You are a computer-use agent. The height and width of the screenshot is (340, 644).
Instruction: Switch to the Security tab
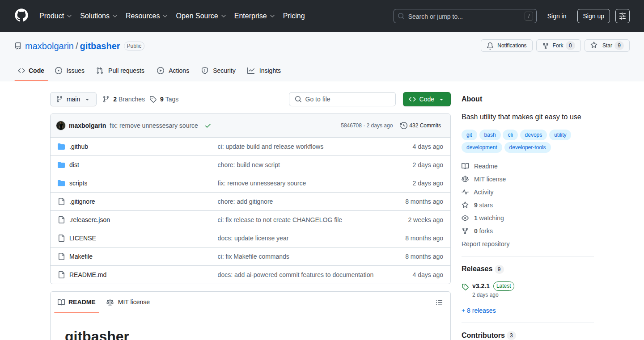(x=219, y=71)
